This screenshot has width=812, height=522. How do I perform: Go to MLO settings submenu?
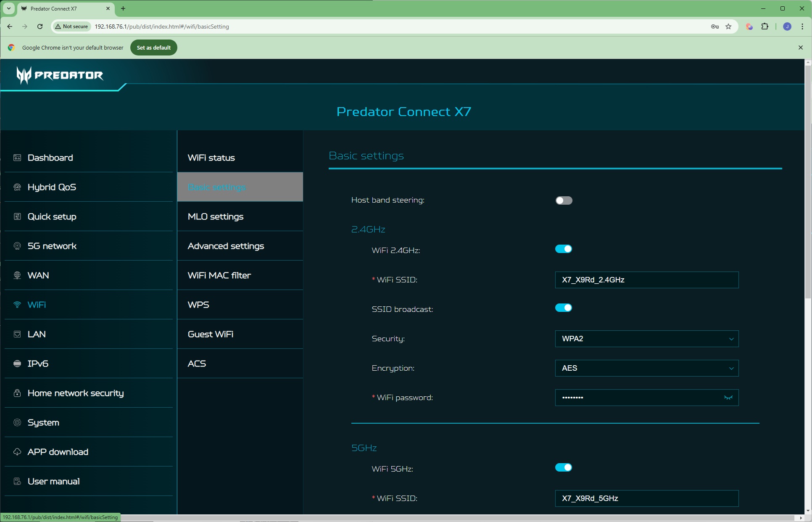coord(216,216)
